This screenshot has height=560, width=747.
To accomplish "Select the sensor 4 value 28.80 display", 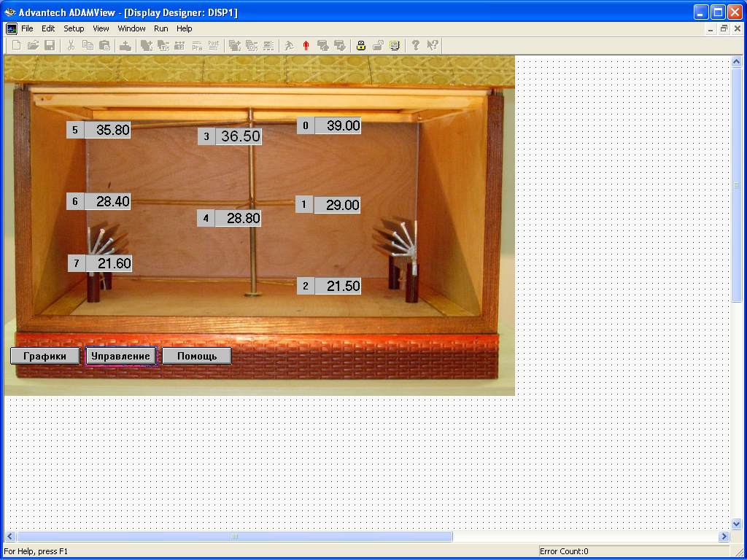I will click(x=239, y=218).
